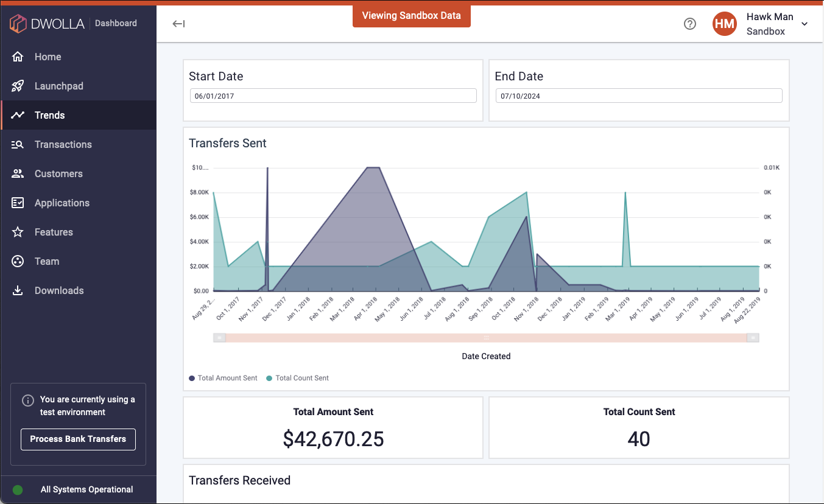The image size is (824, 504).
Task: Click the Applications icon in the sidebar
Action: (x=18, y=203)
